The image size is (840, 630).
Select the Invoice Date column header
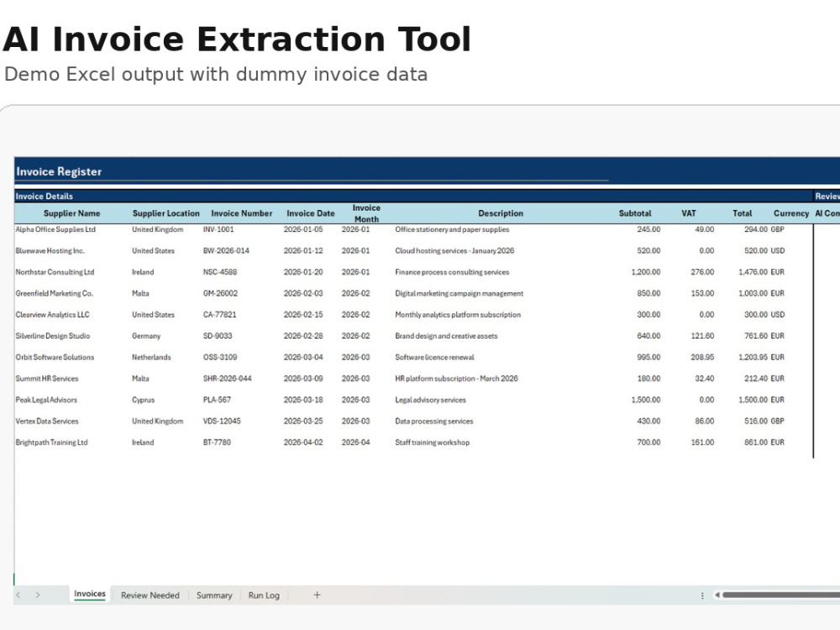pos(311,213)
